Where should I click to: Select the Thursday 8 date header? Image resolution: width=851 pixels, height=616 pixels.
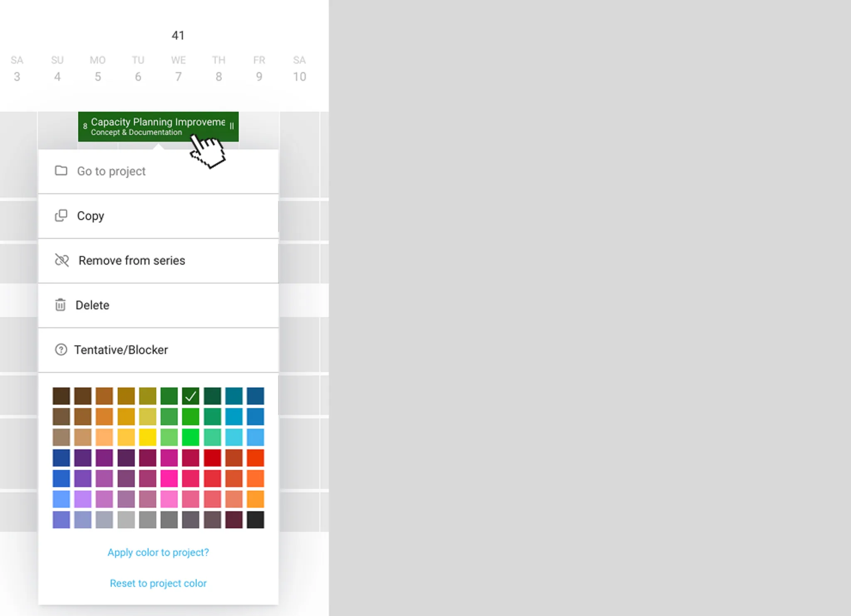[x=219, y=69]
